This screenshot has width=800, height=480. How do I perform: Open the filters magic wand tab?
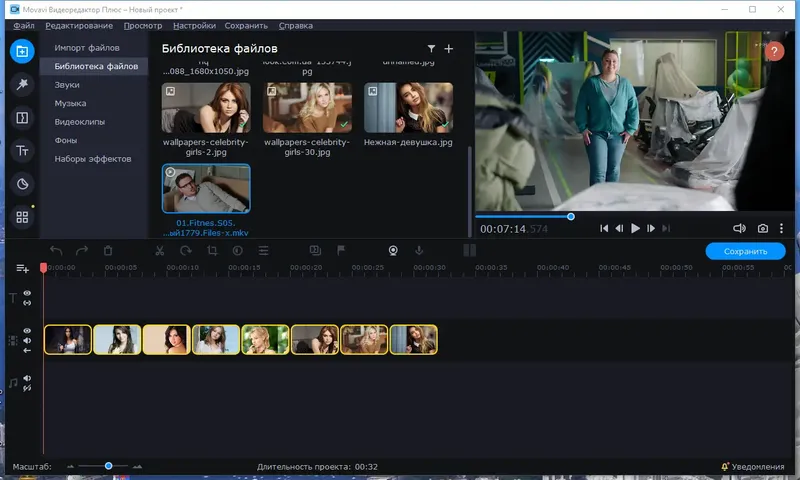tap(22, 84)
